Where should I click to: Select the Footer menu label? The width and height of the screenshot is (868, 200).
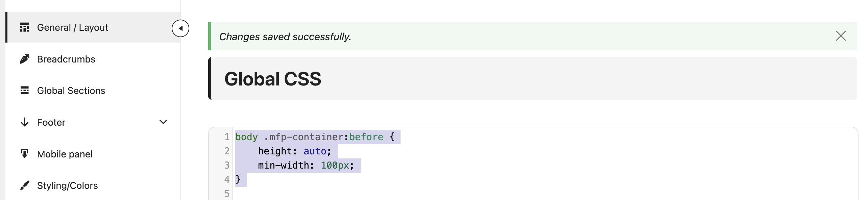click(51, 122)
